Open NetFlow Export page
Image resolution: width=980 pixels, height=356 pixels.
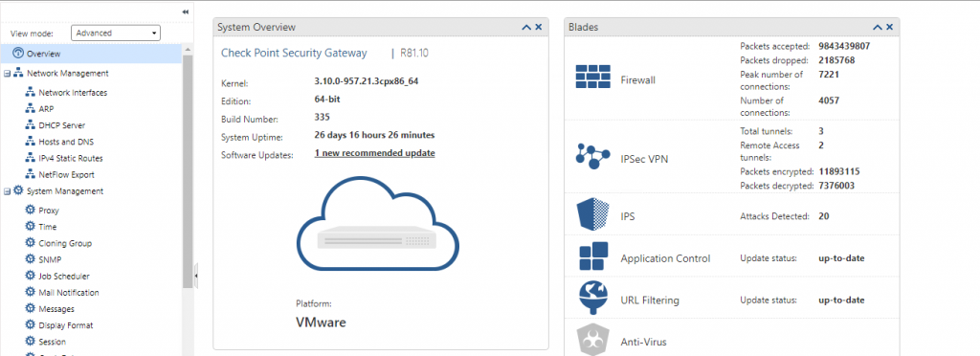[x=66, y=175]
